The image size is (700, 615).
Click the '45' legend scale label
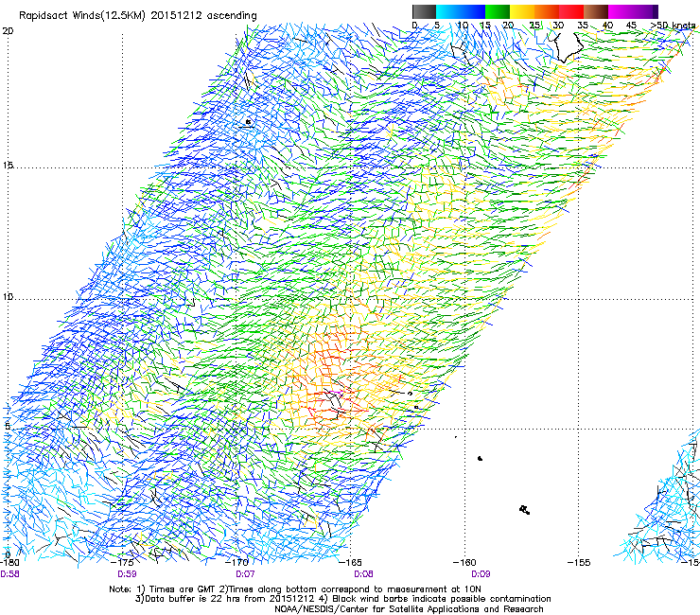[631, 26]
